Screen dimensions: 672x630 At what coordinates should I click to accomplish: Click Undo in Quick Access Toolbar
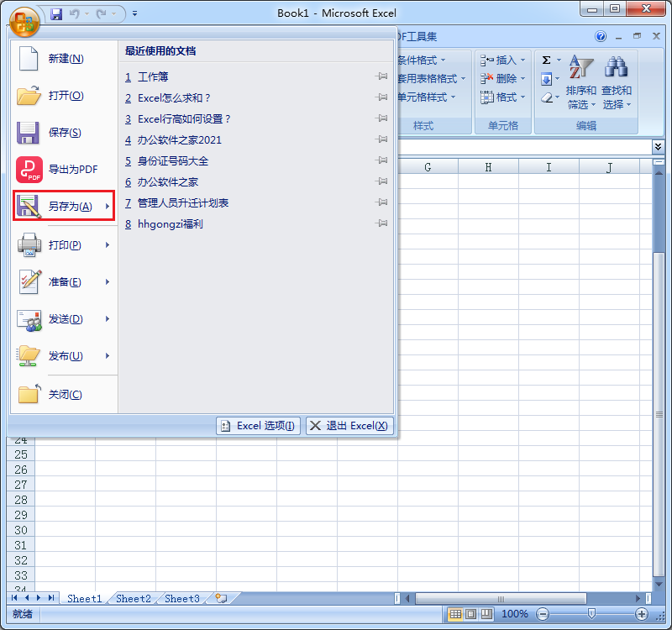pyautogui.click(x=75, y=14)
